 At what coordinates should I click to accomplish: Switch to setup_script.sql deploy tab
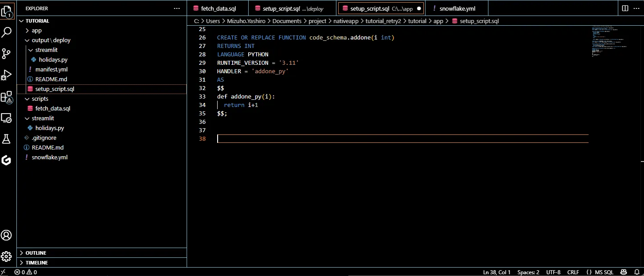[x=293, y=8]
